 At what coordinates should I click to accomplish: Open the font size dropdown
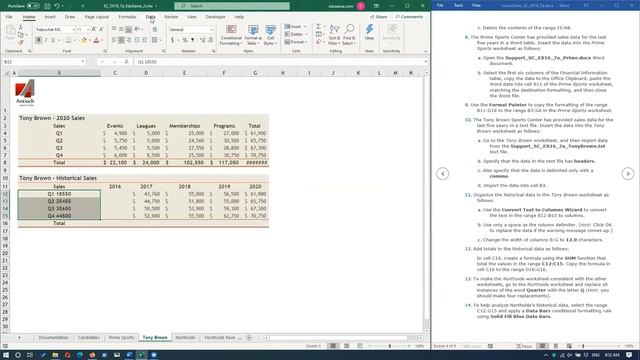click(88, 30)
